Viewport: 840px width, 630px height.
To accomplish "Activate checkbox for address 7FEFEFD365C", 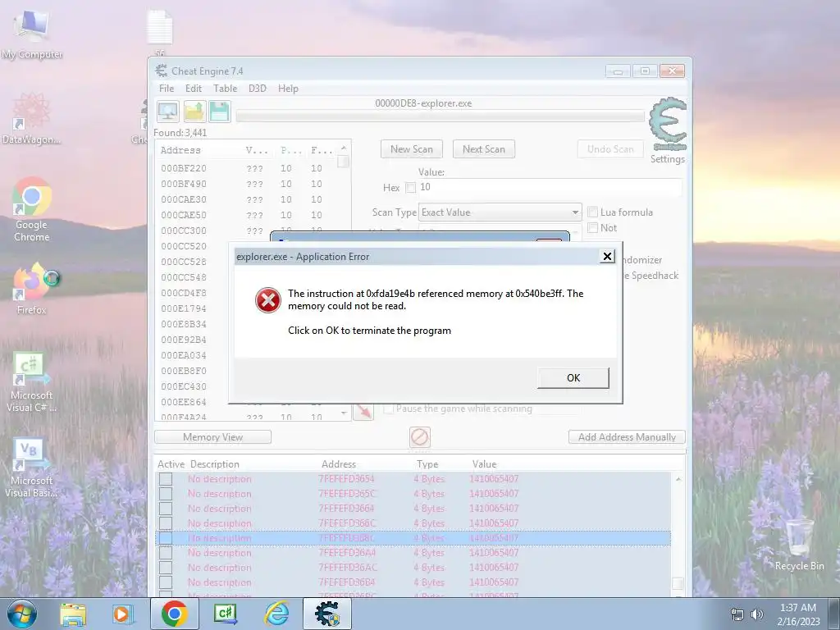I will (166, 493).
